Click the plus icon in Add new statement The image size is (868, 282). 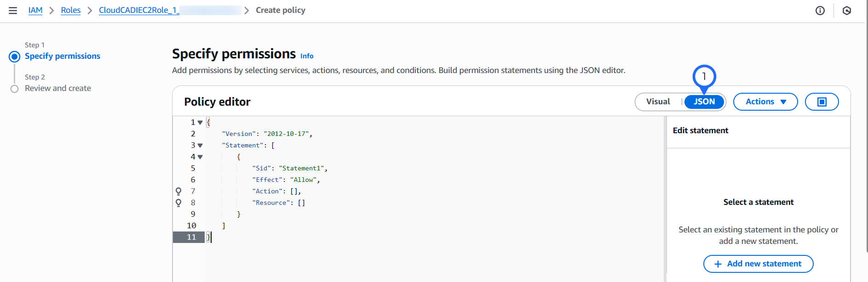pyautogui.click(x=718, y=264)
